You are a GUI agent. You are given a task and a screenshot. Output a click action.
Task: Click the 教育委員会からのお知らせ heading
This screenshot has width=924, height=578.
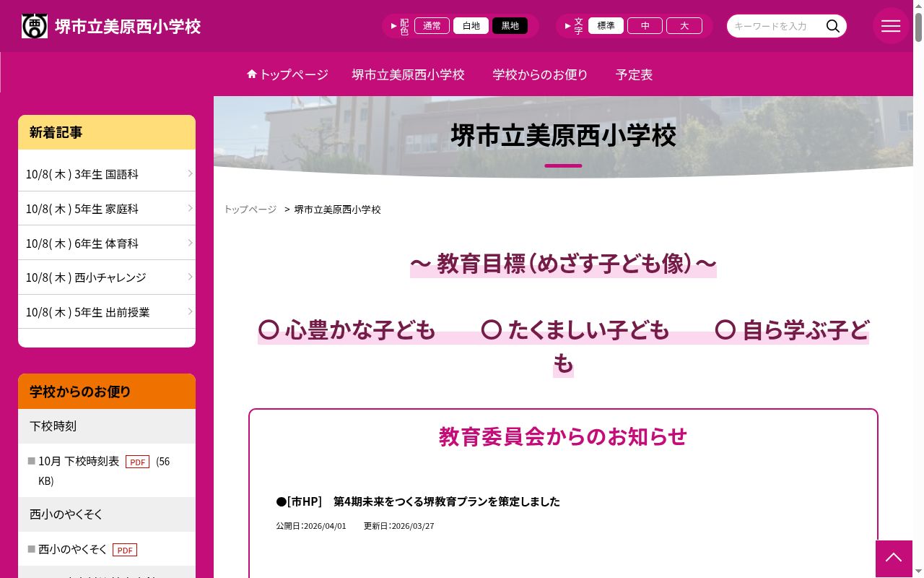point(563,436)
